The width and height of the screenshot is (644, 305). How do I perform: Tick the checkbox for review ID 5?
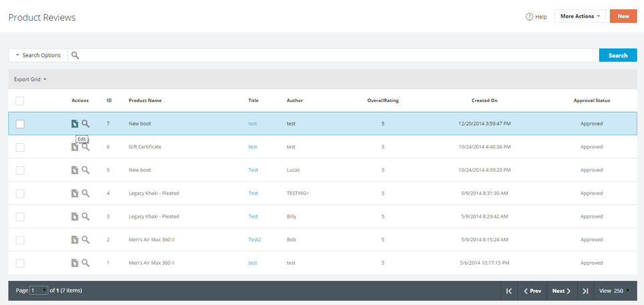[19, 170]
